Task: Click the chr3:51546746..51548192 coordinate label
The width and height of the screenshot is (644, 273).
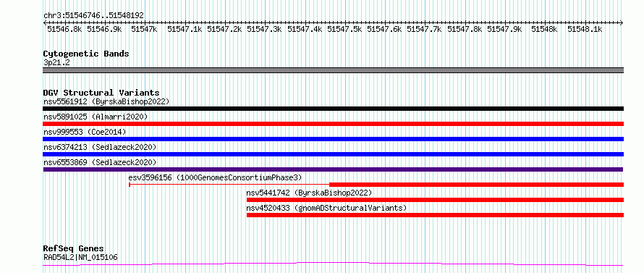Action: pyautogui.click(x=93, y=15)
